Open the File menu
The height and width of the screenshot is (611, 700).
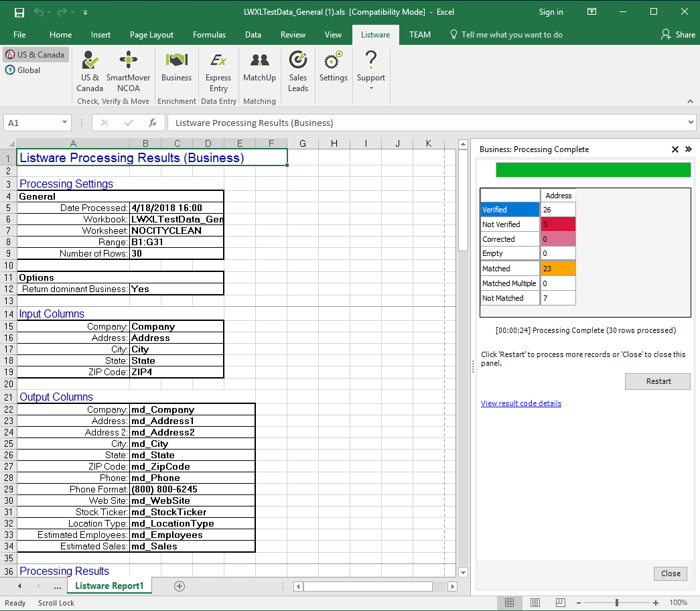[x=19, y=35]
